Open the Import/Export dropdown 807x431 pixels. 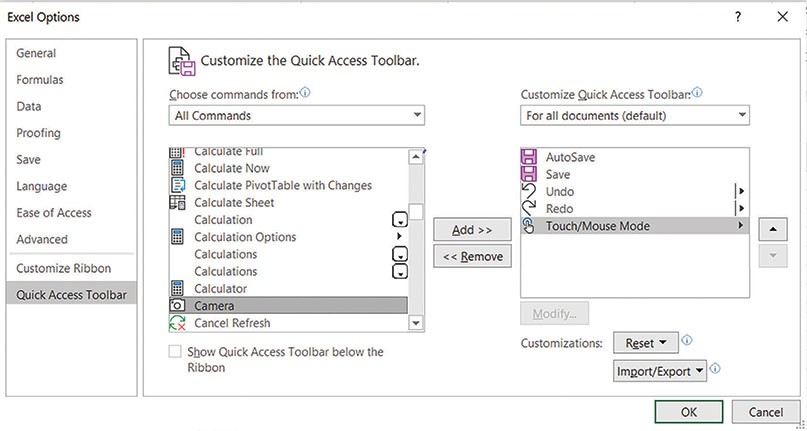point(660,371)
